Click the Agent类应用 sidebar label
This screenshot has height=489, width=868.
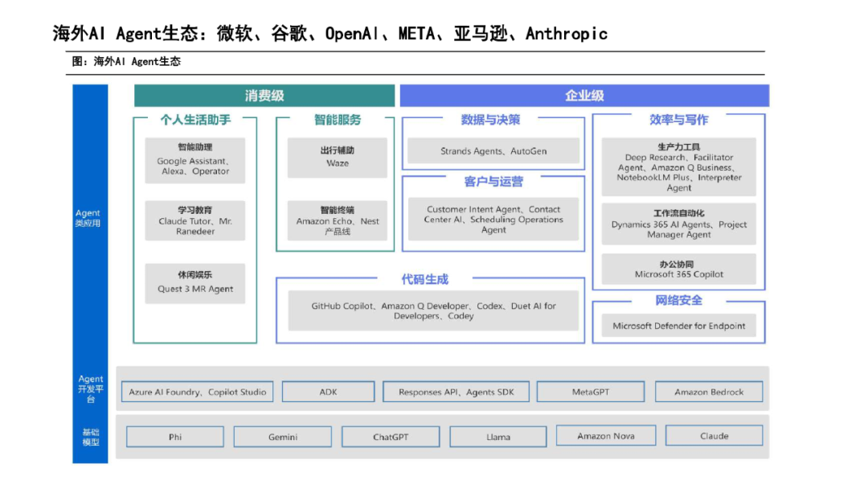(88, 218)
